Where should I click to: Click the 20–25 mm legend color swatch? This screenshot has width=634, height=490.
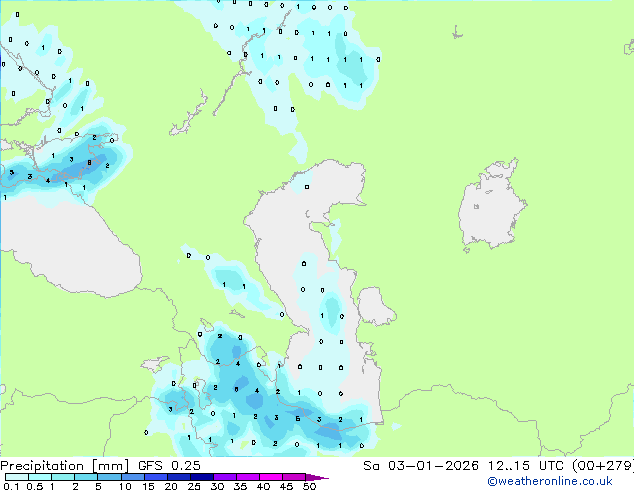point(178,477)
